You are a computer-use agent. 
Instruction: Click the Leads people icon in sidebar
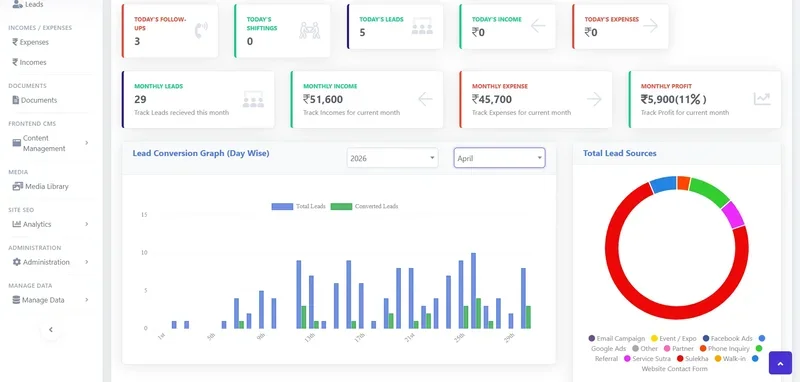(17, 4)
